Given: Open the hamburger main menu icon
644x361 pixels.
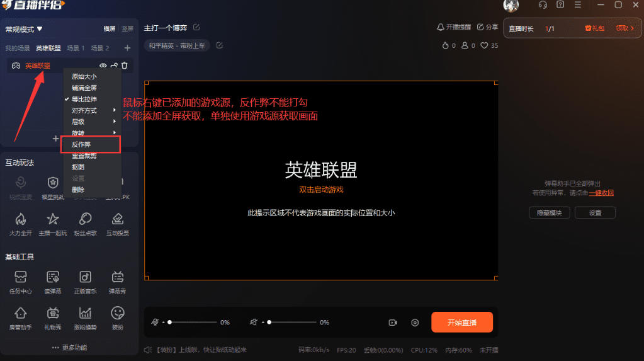Looking at the screenshot, I should pyautogui.click(x=577, y=4).
